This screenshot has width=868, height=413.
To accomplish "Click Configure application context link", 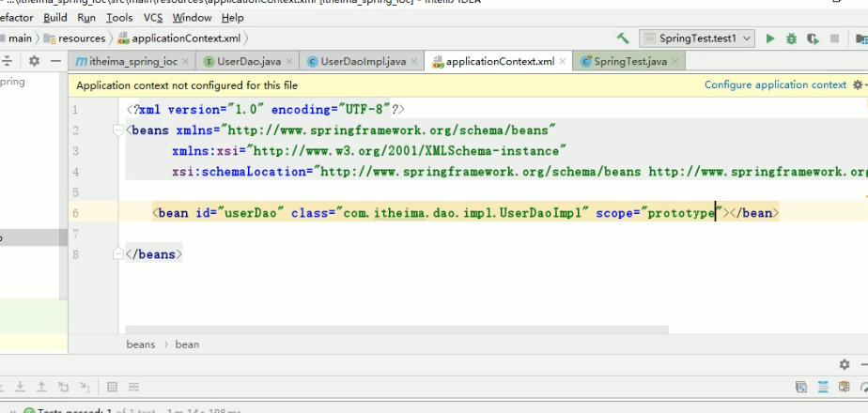I will (776, 84).
